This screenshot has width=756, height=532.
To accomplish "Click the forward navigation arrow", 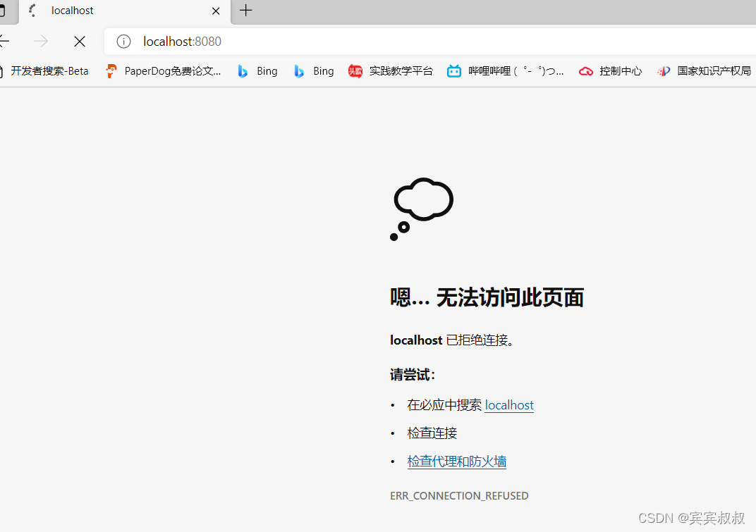I will click(41, 42).
